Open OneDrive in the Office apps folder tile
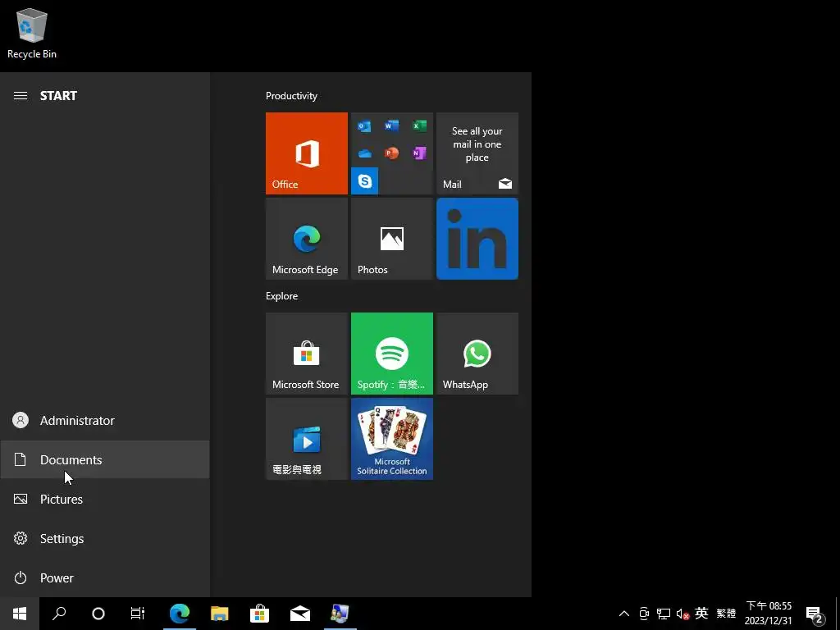840x630 pixels. coord(364,153)
